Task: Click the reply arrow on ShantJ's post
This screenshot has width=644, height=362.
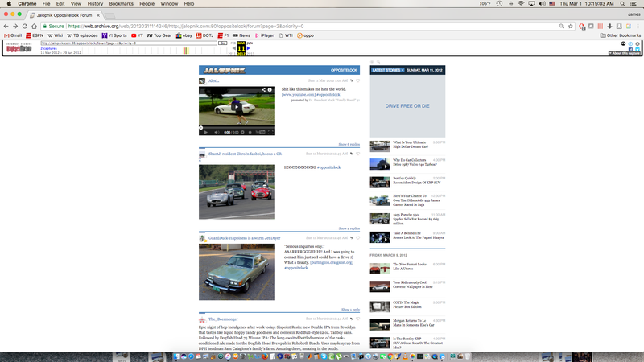Action: (351, 154)
